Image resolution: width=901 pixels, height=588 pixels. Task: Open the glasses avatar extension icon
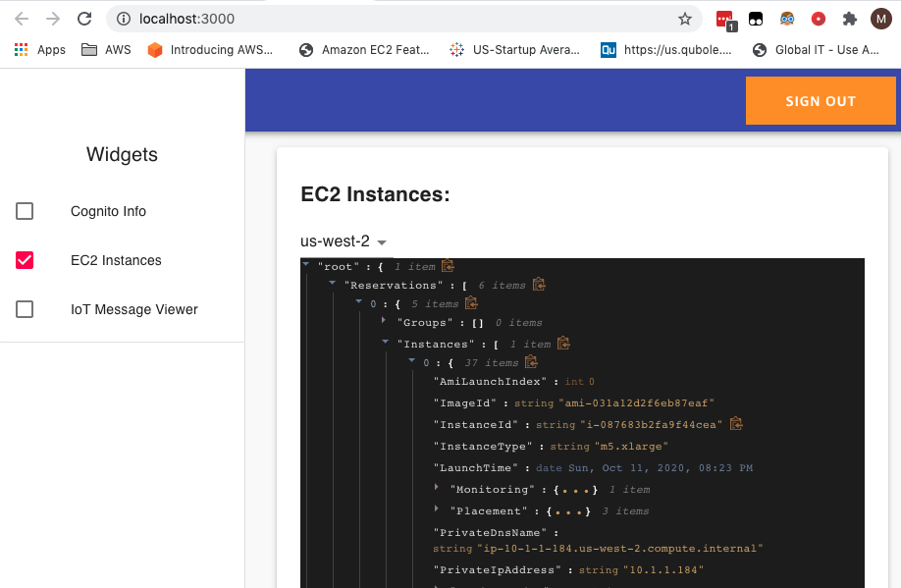786,19
